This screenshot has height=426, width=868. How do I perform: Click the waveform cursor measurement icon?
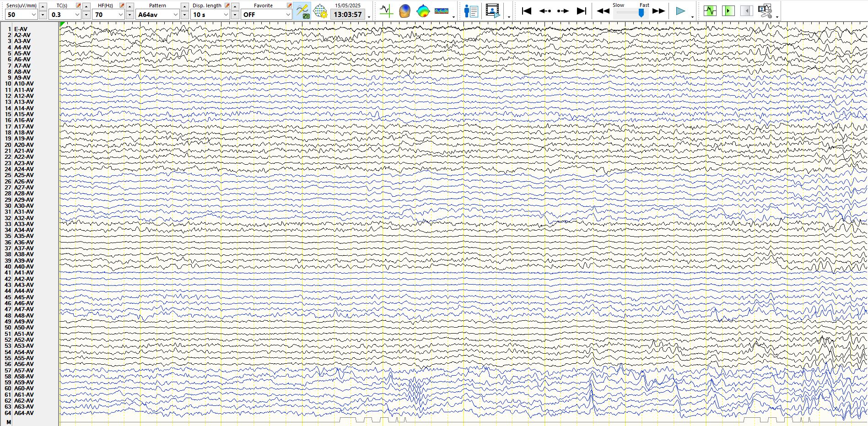[386, 11]
